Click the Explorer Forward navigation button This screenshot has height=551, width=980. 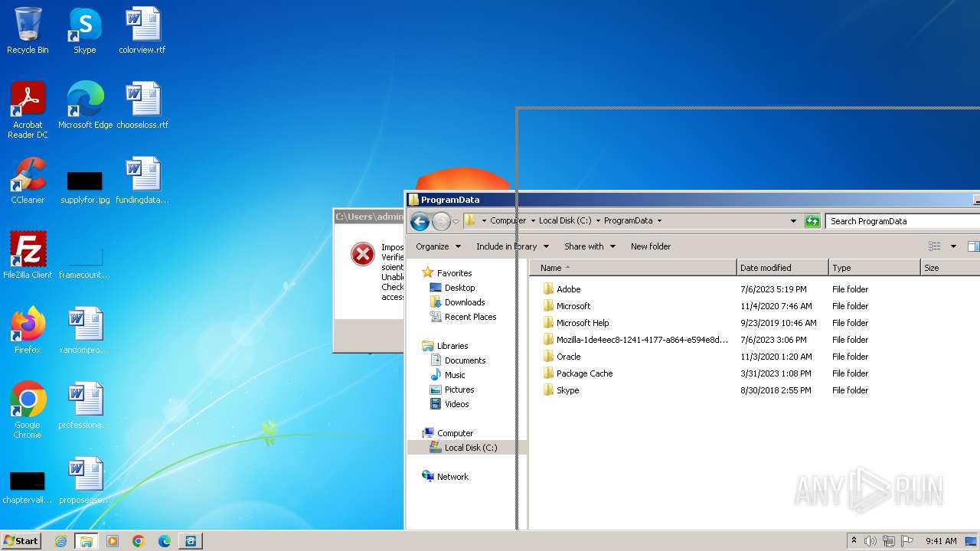(441, 222)
